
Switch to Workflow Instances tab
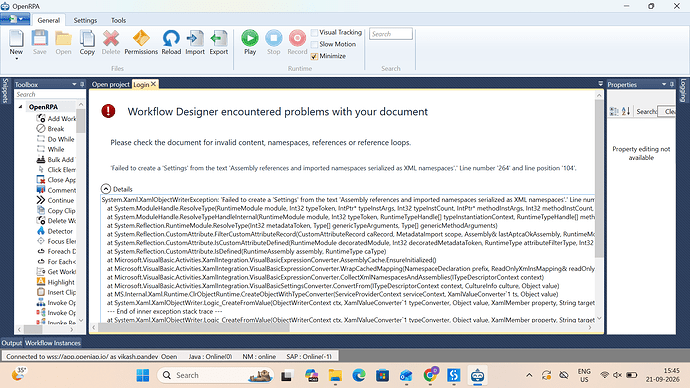(53, 343)
